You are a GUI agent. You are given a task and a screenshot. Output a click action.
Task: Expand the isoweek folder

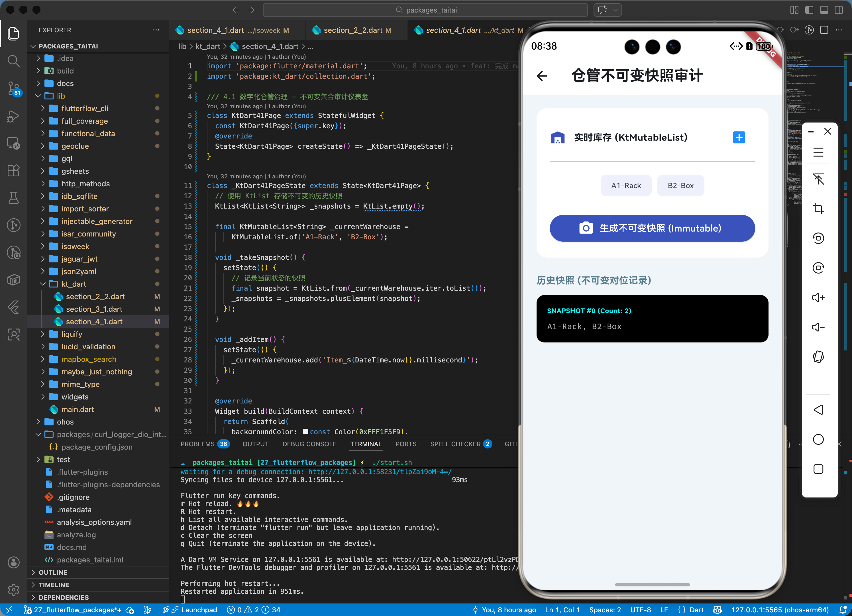pos(75,246)
